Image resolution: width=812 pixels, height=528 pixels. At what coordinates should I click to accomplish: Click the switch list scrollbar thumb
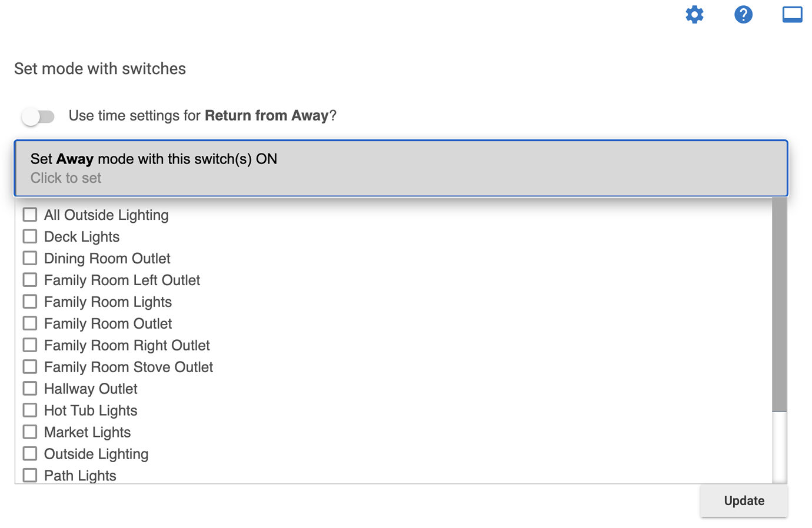tap(780, 305)
